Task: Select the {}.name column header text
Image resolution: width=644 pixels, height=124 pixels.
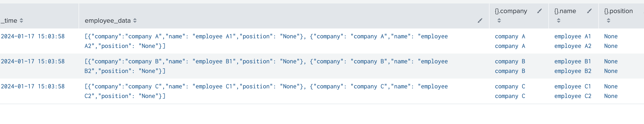Action: (565, 11)
